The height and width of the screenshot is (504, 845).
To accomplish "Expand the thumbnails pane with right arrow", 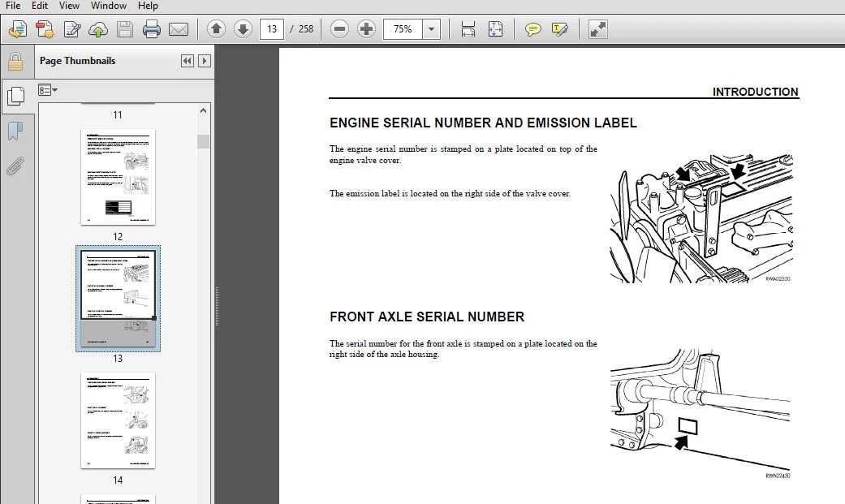I will pyautogui.click(x=205, y=61).
